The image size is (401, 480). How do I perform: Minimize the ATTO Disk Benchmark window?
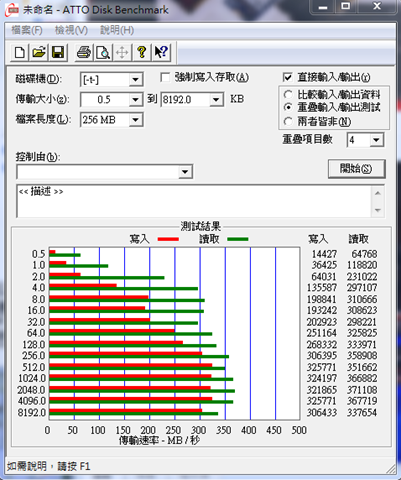pyautogui.click(x=323, y=6)
